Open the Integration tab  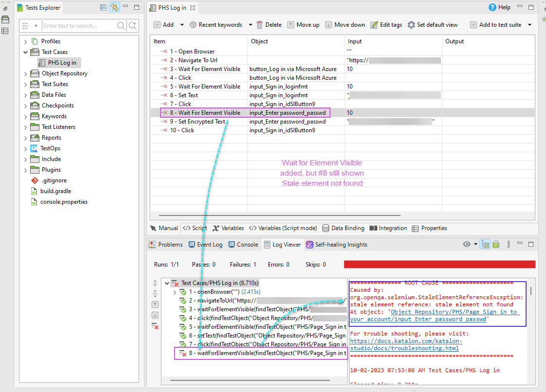pos(388,228)
